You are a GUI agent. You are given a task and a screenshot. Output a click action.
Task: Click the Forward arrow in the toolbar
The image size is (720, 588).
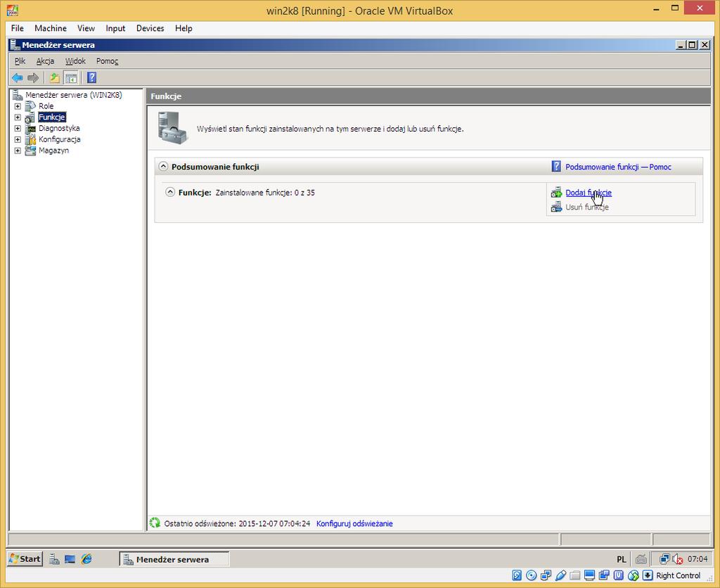[x=32, y=77]
